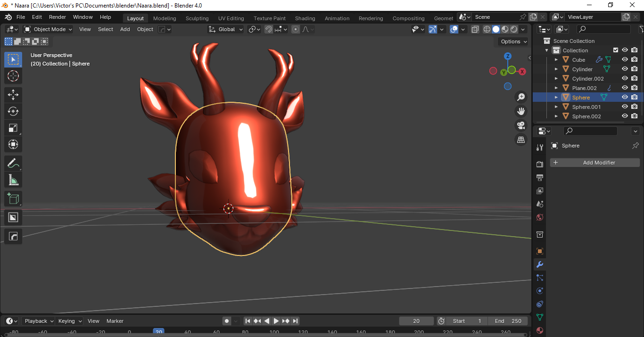Open the Render menu

pyautogui.click(x=58, y=17)
